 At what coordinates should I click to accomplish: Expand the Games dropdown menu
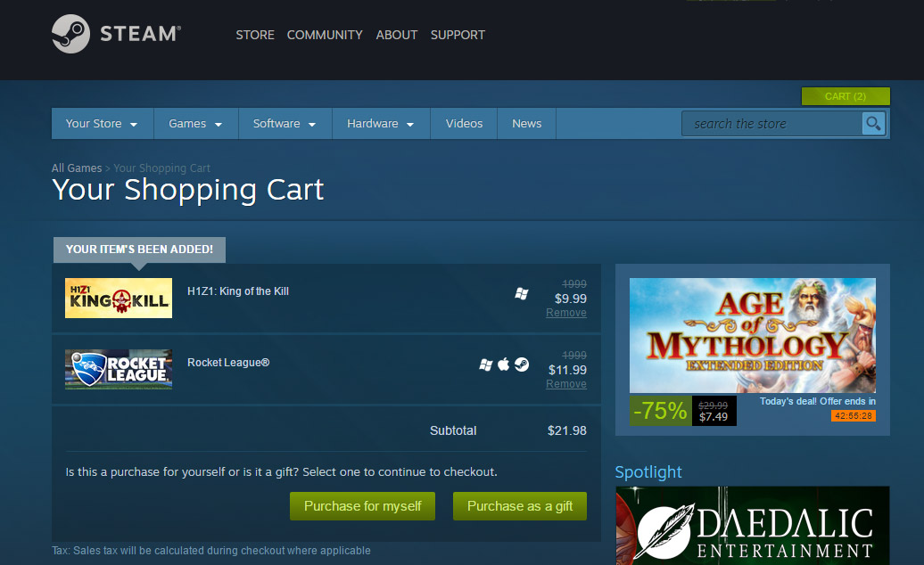coord(195,124)
